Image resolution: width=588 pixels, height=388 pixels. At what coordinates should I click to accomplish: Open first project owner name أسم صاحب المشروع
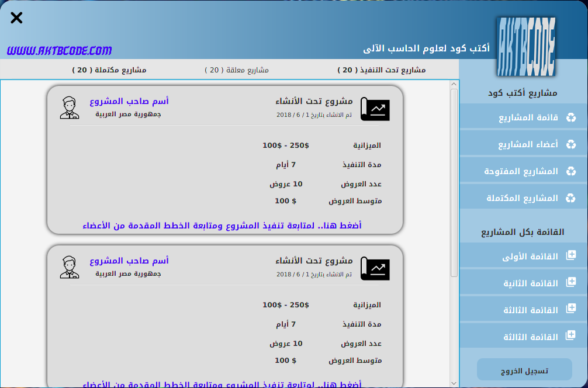pyautogui.click(x=129, y=101)
